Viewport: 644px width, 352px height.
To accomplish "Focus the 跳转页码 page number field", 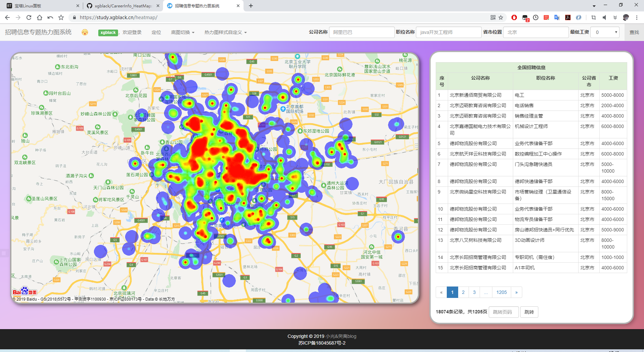I will 504,312.
